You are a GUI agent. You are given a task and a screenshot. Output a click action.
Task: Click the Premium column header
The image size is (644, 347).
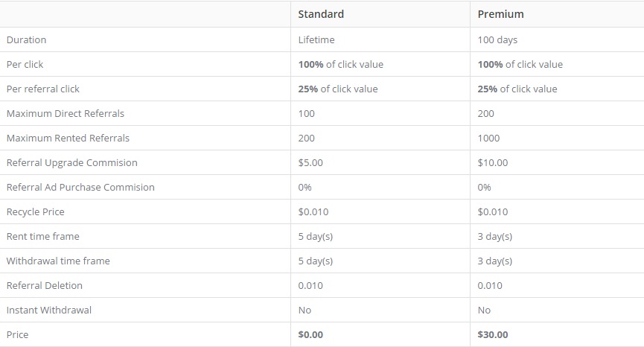[x=500, y=14]
